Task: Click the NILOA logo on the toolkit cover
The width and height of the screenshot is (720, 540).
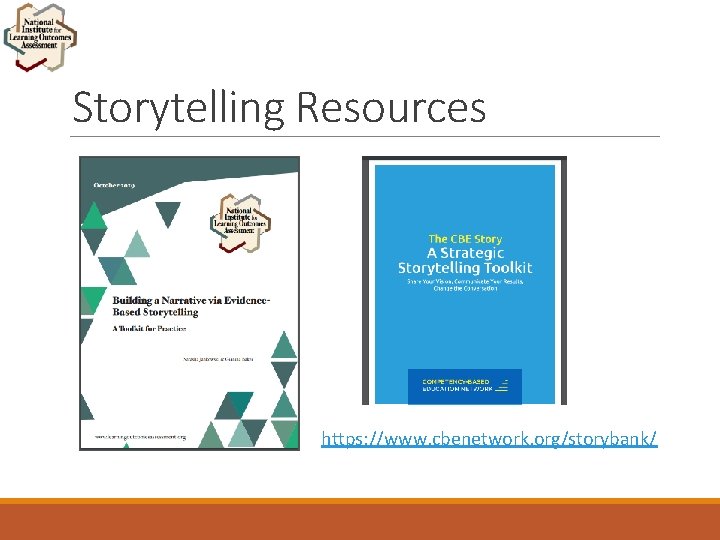Action: pyautogui.click(x=240, y=222)
